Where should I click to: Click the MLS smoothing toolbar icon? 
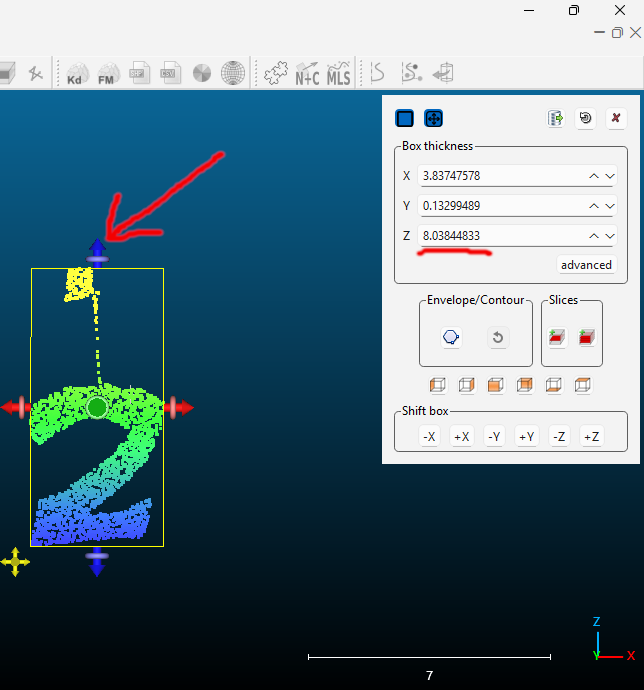(x=339, y=73)
